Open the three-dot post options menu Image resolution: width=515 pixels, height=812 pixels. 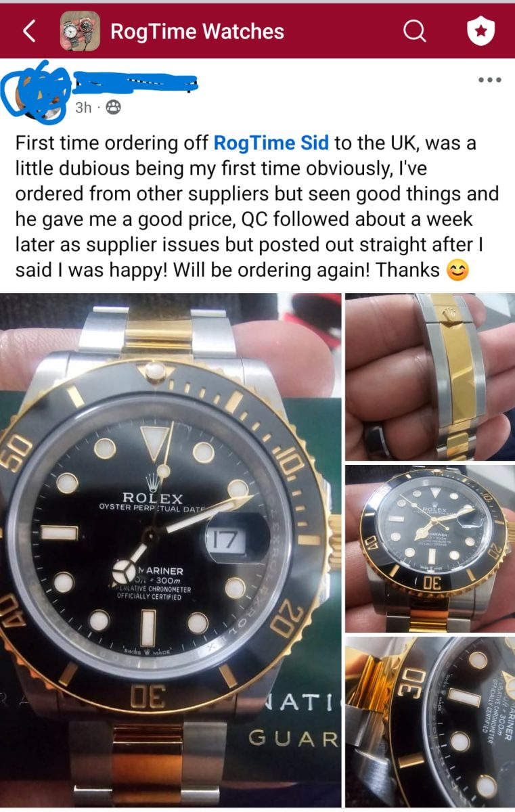(489, 80)
